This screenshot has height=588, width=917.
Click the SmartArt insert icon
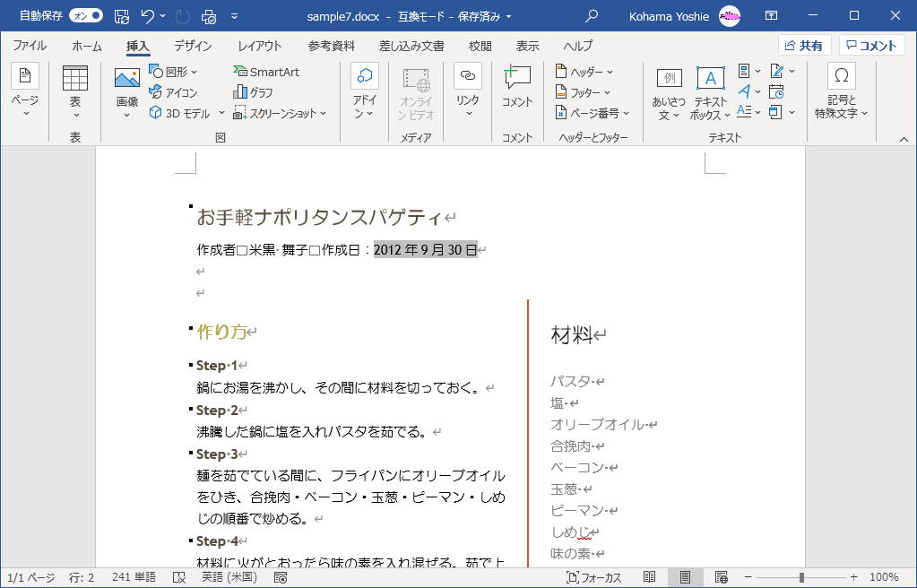tap(265, 72)
